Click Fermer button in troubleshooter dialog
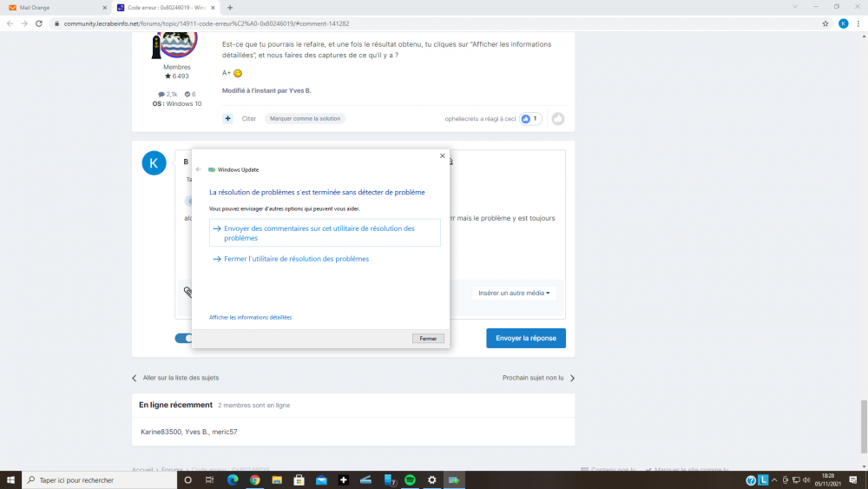Viewport: 868px width, 489px height. pos(428,339)
